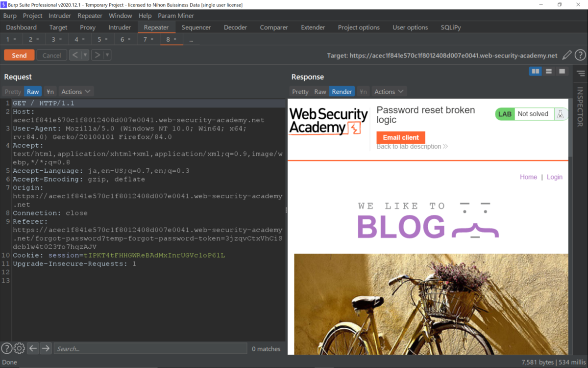Image resolution: width=588 pixels, height=368 pixels.
Task: Open the Intruder menu
Action: point(60,16)
